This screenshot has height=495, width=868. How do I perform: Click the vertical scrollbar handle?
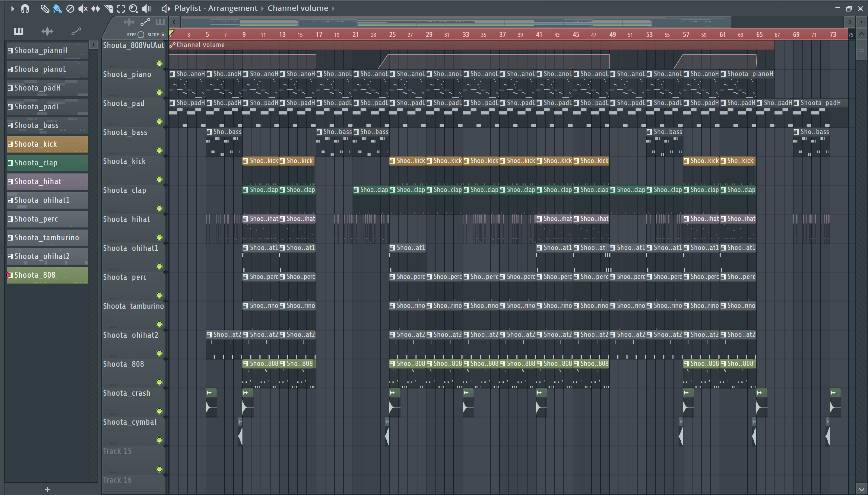coord(861,50)
